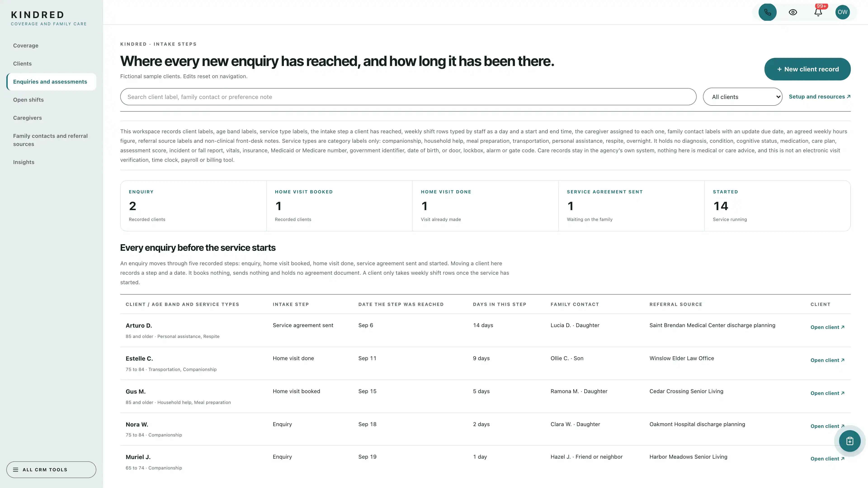Click 'Harbor Meadows Senior Living' cell
Screen dimensions: 868x488
tap(688, 457)
